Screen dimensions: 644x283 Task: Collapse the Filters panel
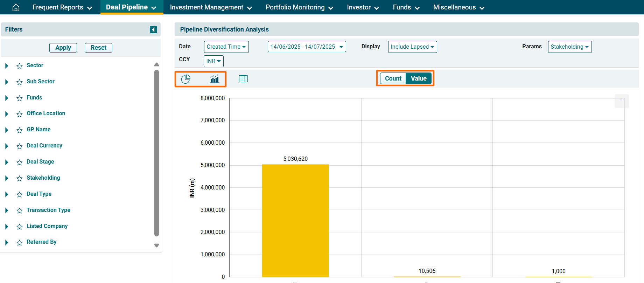(153, 29)
